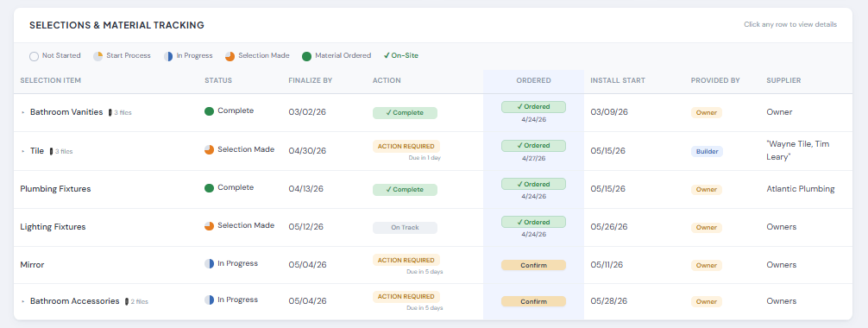Click Not Started legend circle icon
The height and width of the screenshot is (328, 868).
click(x=35, y=56)
